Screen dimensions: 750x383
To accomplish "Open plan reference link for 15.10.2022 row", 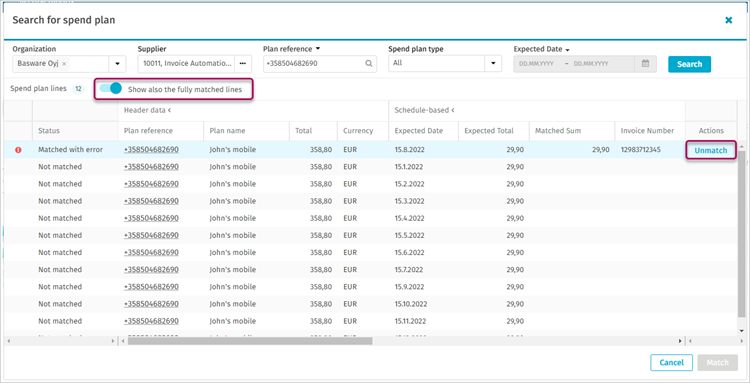I will tap(151, 304).
